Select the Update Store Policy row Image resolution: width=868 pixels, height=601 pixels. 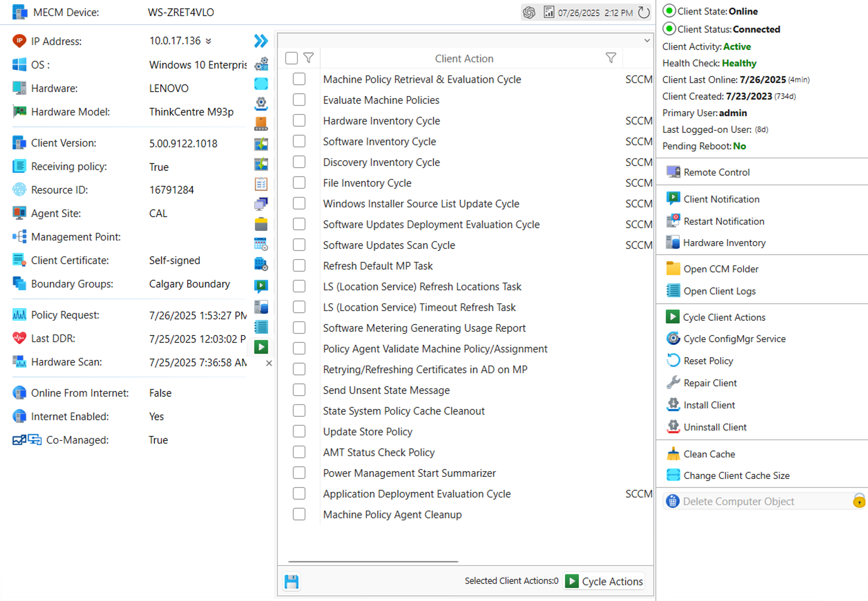point(465,432)
